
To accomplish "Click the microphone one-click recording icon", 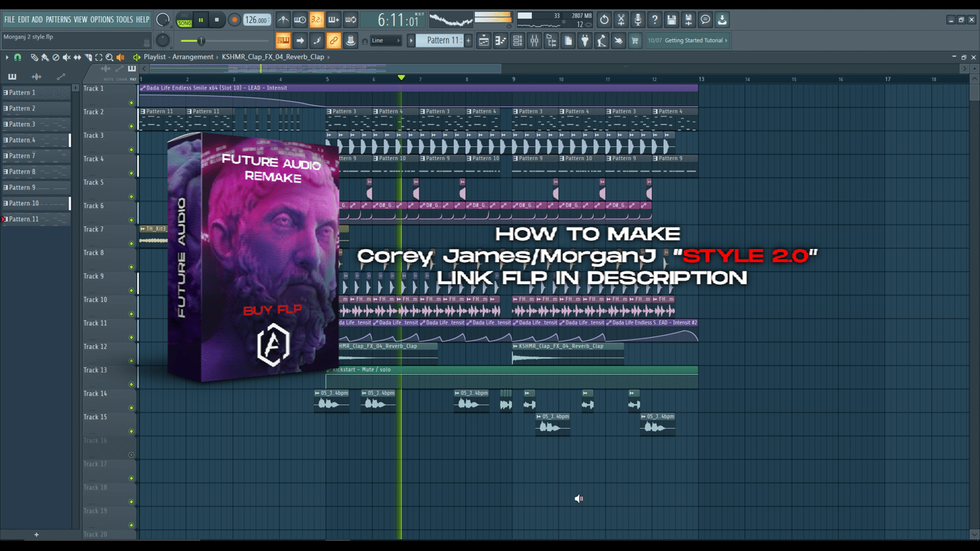I will [x=638, y=20].
